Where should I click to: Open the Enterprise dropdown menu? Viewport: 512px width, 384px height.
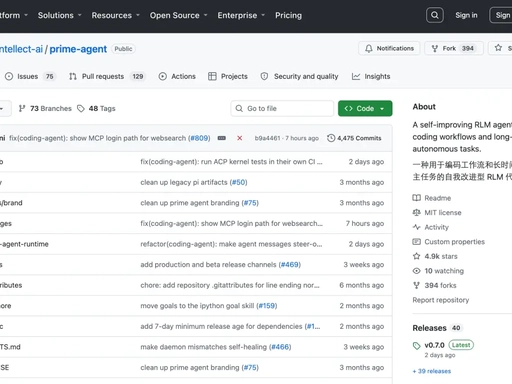point(241,15)
